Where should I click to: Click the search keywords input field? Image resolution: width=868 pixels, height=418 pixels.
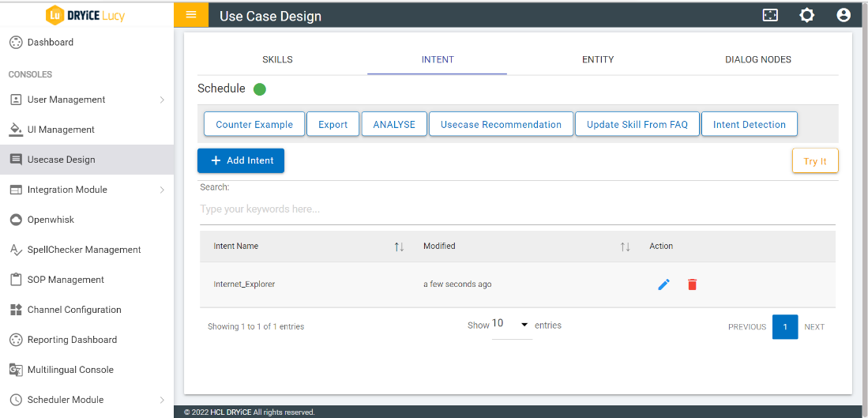(517, 209)
